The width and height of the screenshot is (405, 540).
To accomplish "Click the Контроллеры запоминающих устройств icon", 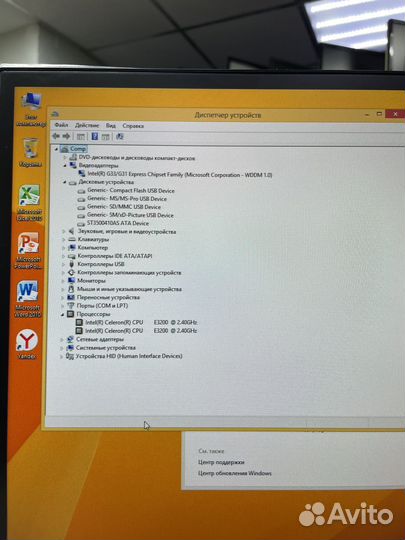I will pos(71,273).
